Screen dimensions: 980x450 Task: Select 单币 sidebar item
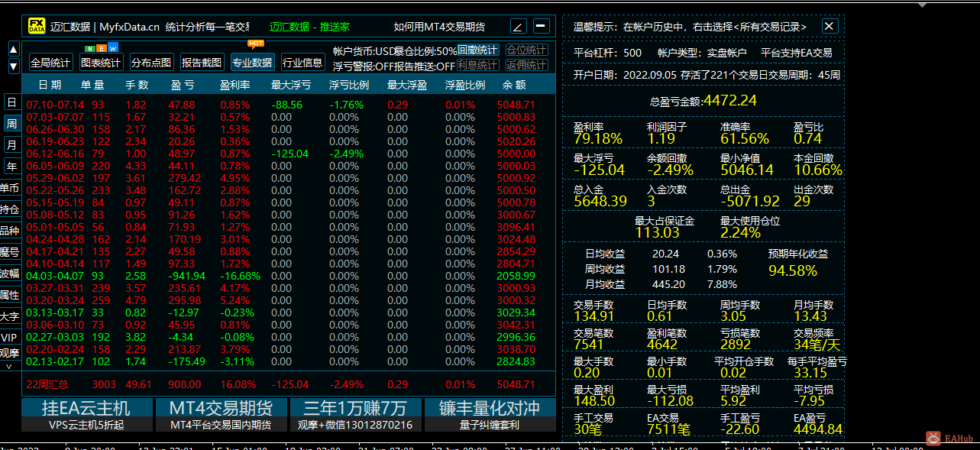(x=10, y=188)
